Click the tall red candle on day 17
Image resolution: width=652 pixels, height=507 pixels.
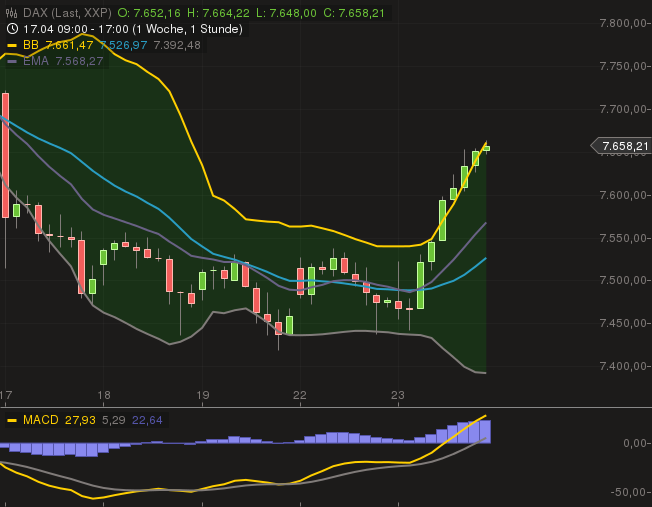point(5,155)
